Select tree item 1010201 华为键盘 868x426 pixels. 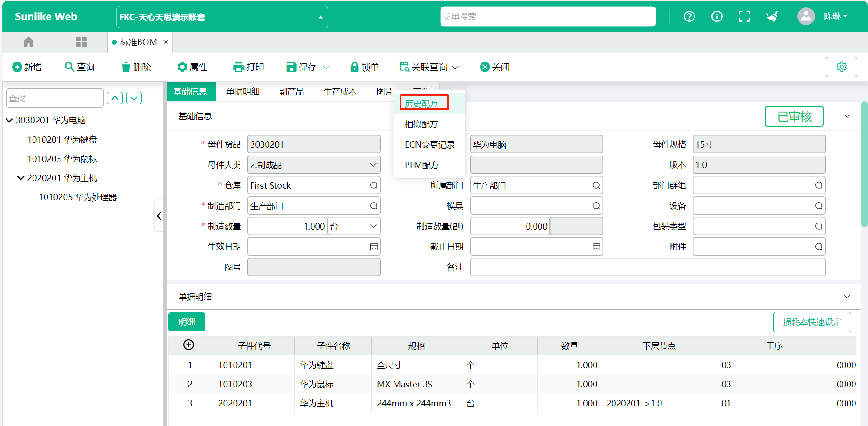click(62, 140)
